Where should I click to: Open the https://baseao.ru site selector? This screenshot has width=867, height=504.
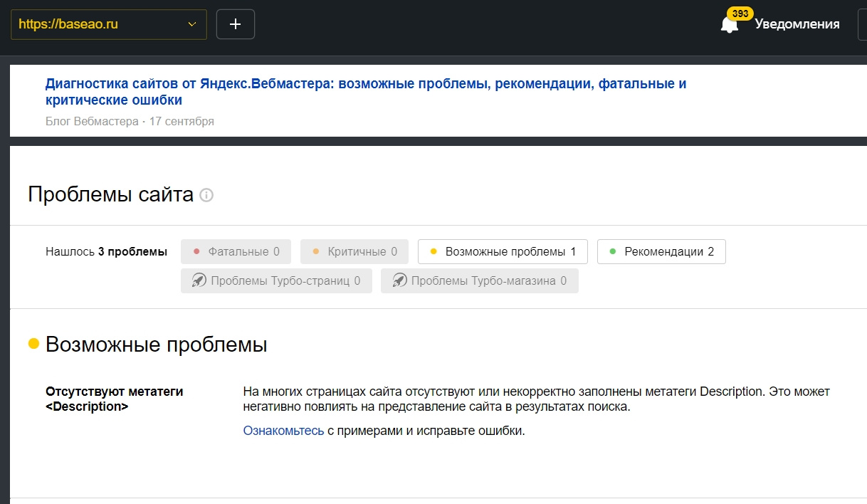point(100,24)
